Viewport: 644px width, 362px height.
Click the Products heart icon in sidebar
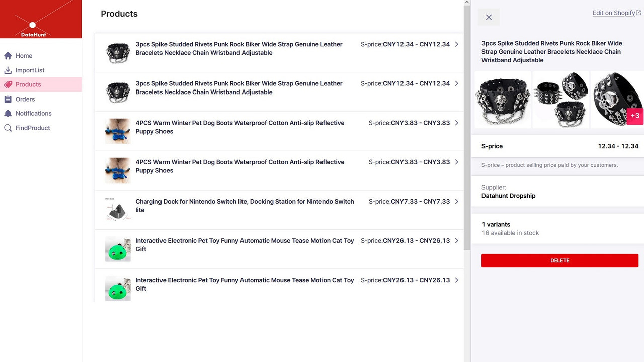pyautogui.click(x=7, y=84)
